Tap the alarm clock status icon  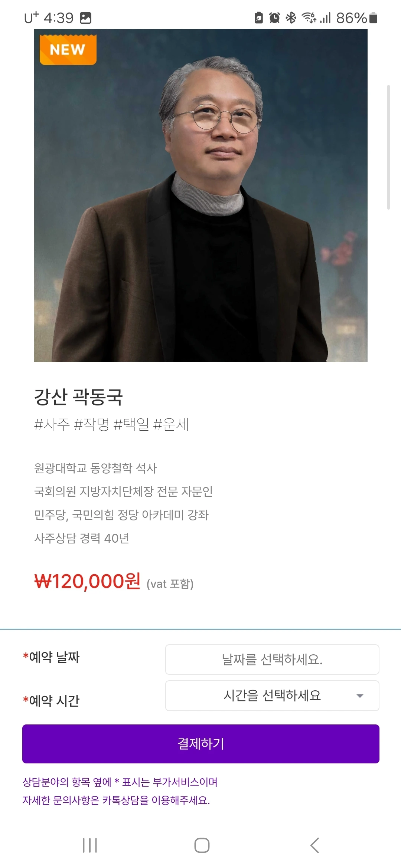pos(274,17)
